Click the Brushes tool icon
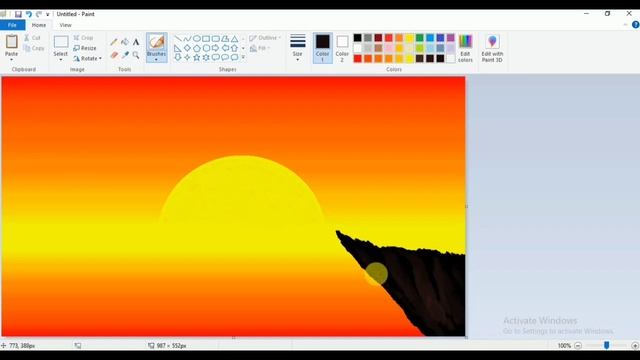 point(157,42)
